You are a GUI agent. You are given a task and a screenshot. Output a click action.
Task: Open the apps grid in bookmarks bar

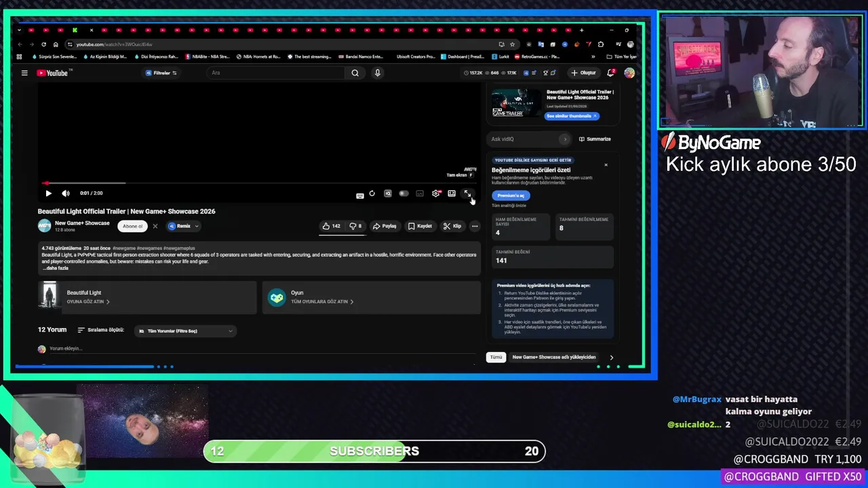tap(19, 57)
